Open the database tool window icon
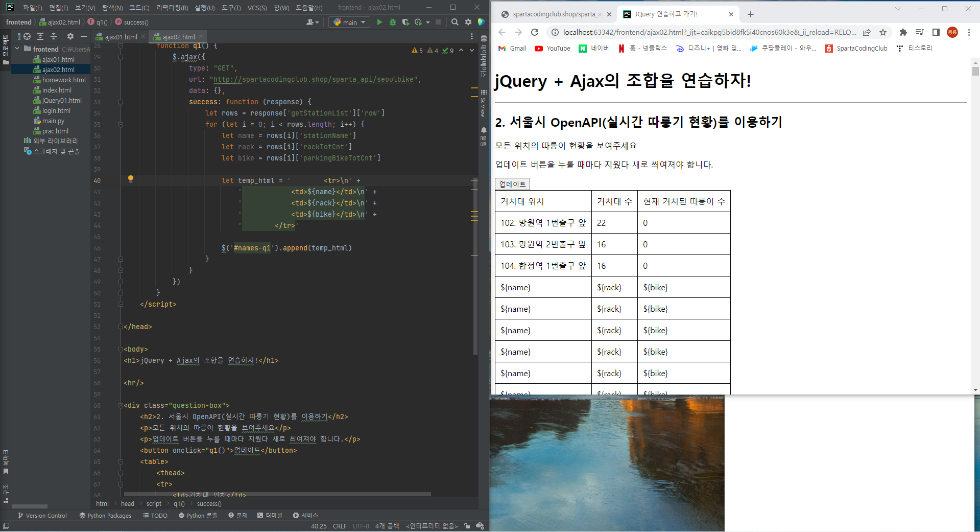The height and width of the screenshot is (532, 980). pyautogui.click(x=484, y=38)
